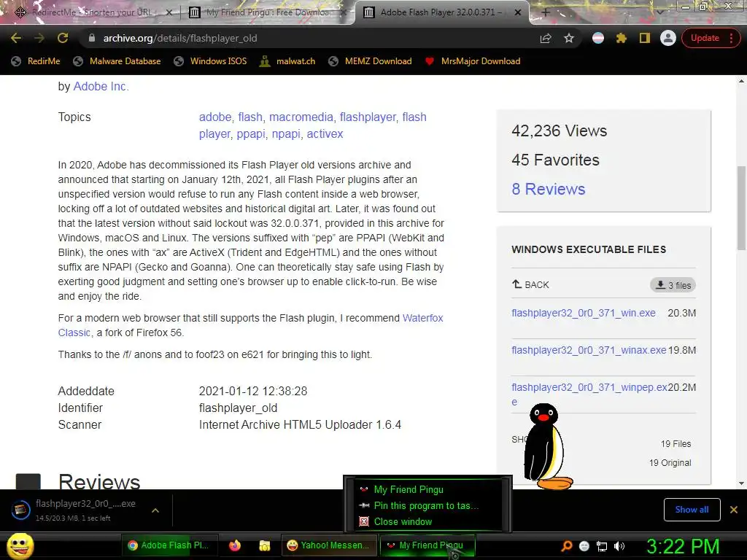The width and height of the screenshot is (747, 560).
Task: Open the Adobe Inc. author link
Action: (x=101, y=86)
